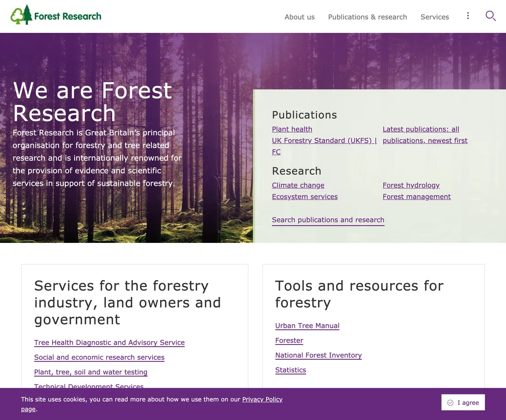Image resolution: width=506 pixels, height=420 pixels.
Task: Read the Privacy Policy page link
Action: pos(262,399)
